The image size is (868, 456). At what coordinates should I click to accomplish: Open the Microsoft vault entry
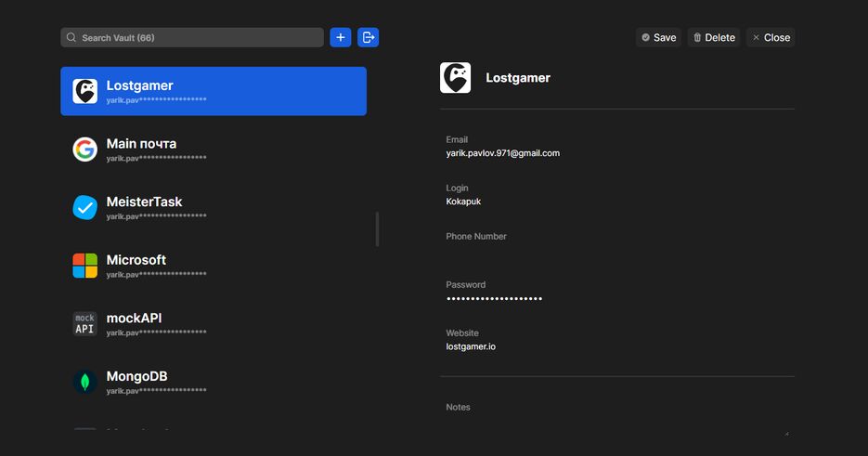click(214, 266)
